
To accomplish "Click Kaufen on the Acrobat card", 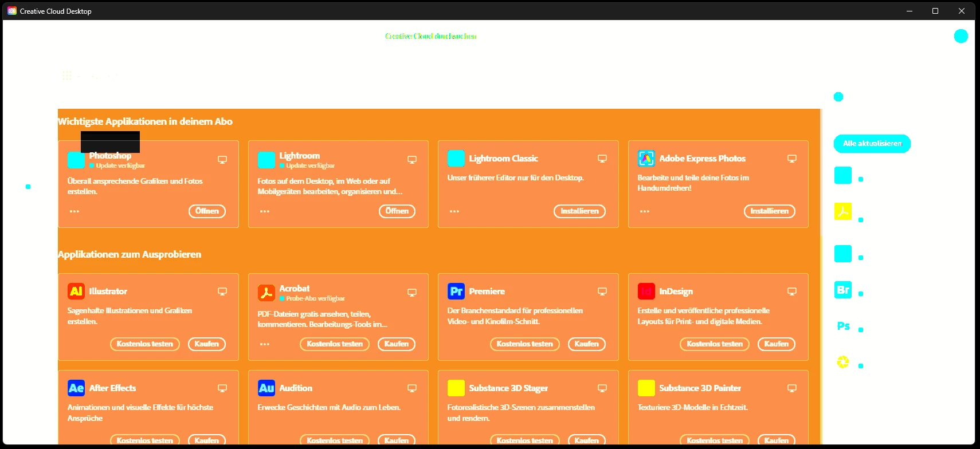I will coord(397,344).
